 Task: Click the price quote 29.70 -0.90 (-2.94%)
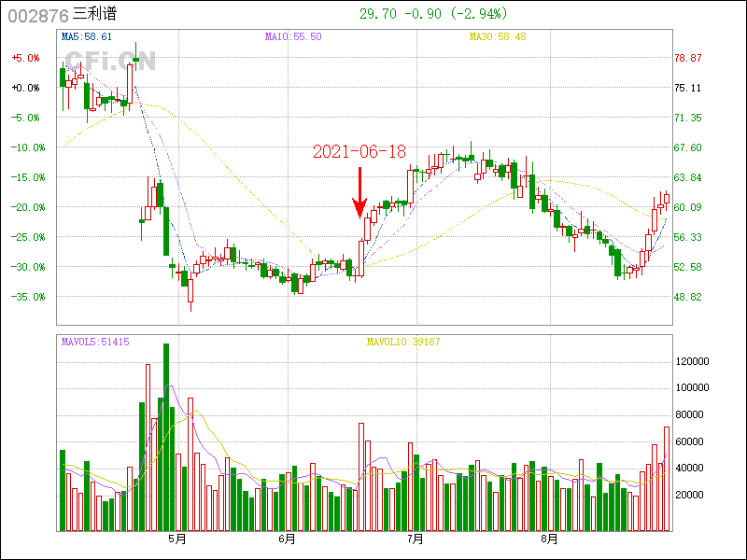[433, 14]
